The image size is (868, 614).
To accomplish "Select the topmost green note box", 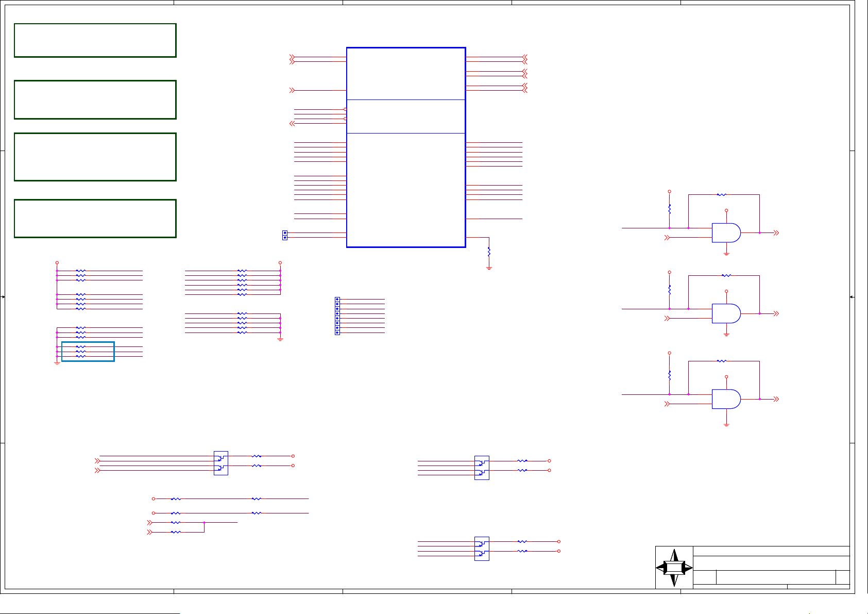I will [x=95, y=40].
